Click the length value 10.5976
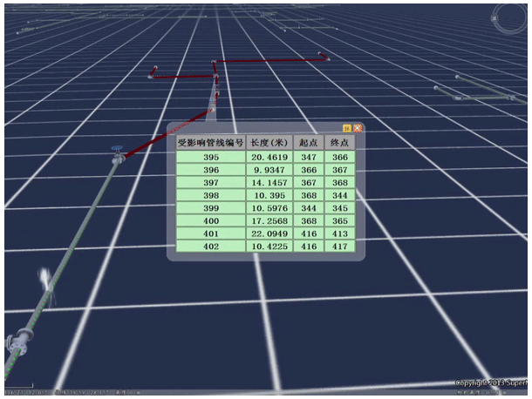Viewport: 532px width, 399px height. click(269, 208)
